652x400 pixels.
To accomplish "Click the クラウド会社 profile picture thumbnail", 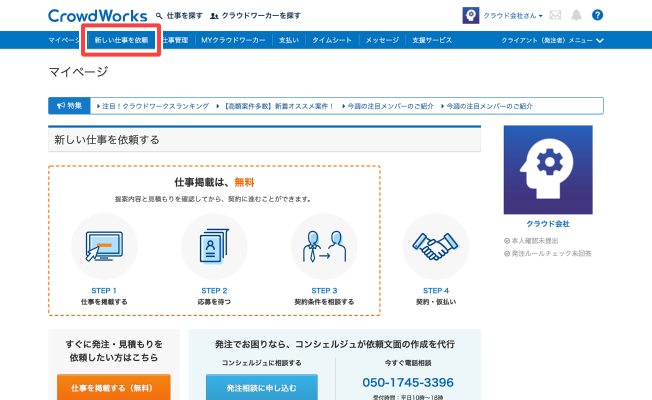I will [548, 170].
